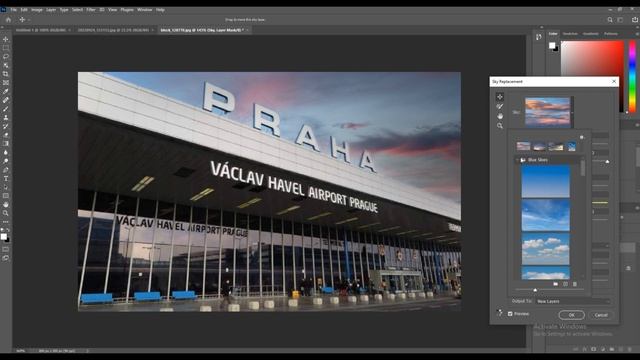Select the Object Selection tool
The height and width of the screenshot is (360, 640).
[6, 65]
